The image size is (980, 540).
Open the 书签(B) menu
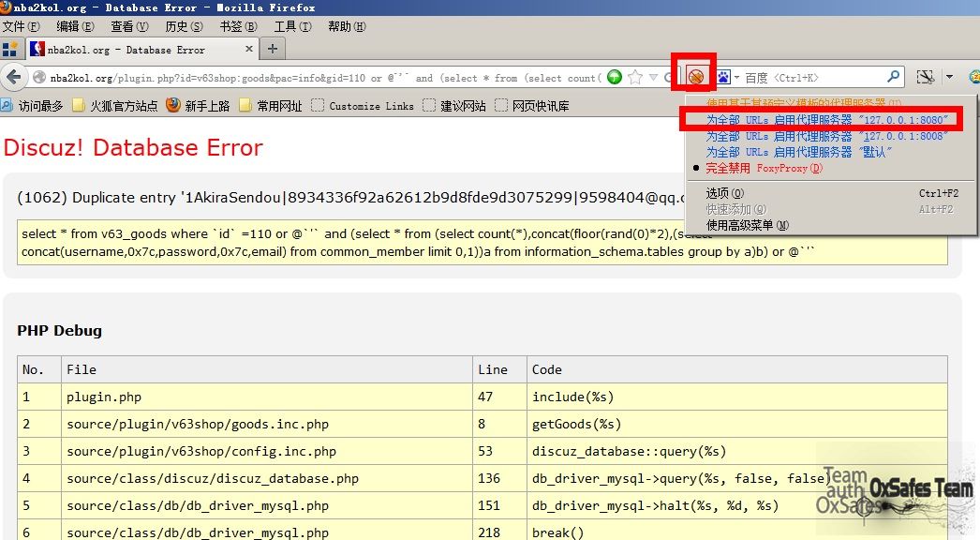pos(238,26)
